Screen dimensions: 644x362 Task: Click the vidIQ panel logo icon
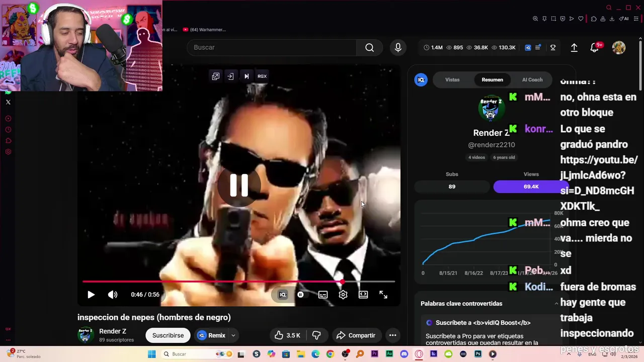coord(421,80)
